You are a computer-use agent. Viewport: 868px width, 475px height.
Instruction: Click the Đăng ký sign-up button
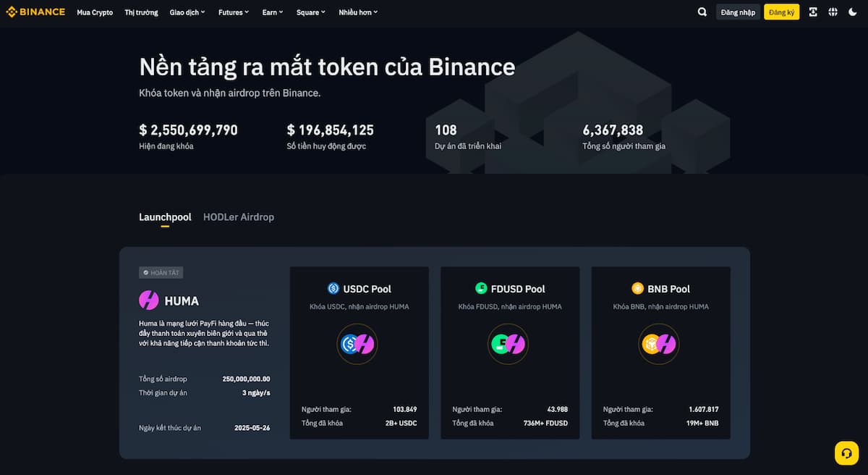(782, 12)
